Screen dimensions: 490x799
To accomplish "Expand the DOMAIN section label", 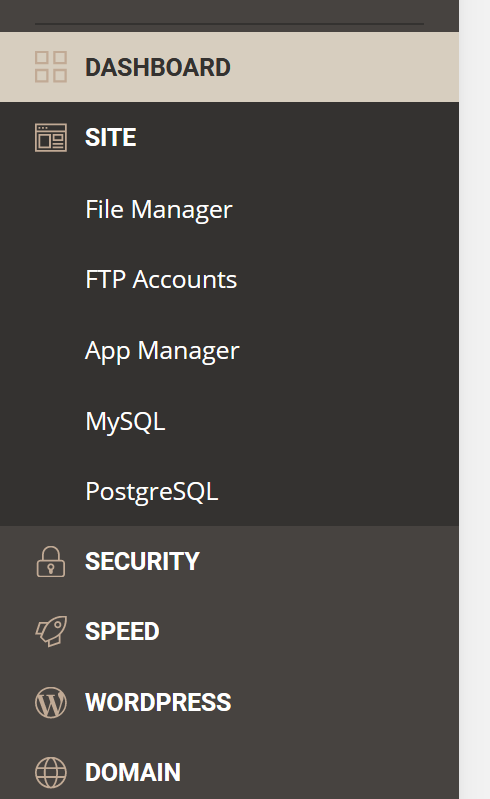I will click(x=133, y=773).
